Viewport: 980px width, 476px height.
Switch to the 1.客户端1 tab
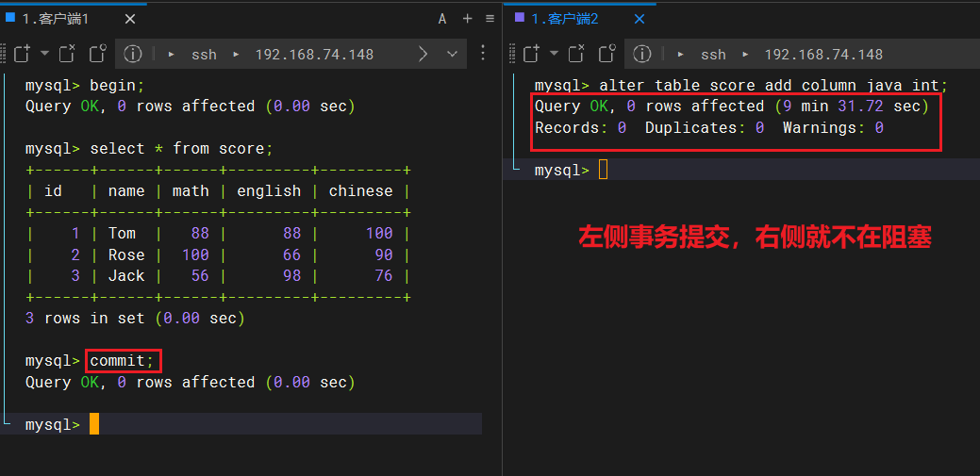coord(55,19)
